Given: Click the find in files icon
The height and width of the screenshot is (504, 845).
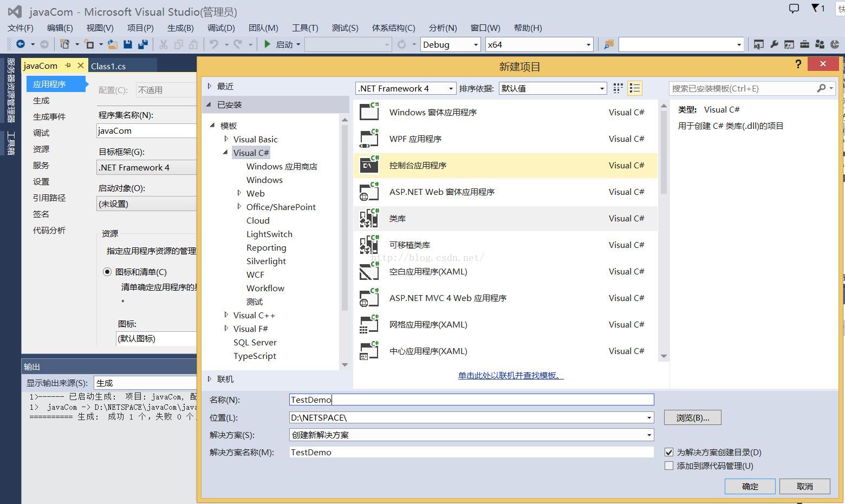Looking at the screenshot, I should [x=609, y=44].
